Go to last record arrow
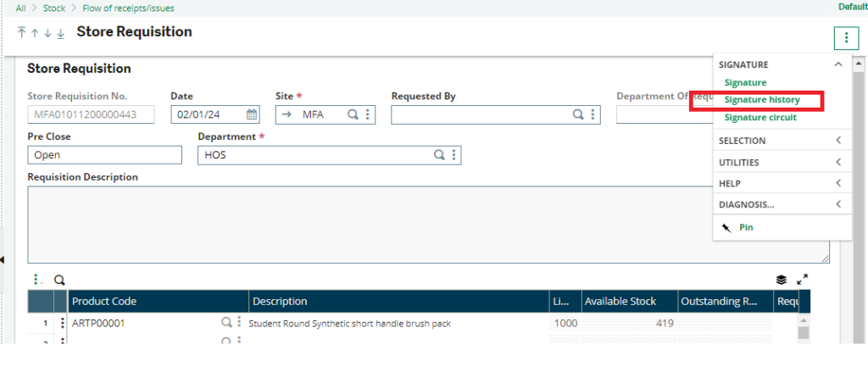The width and height of the screenshot is (868, 372). pos(60,33)
